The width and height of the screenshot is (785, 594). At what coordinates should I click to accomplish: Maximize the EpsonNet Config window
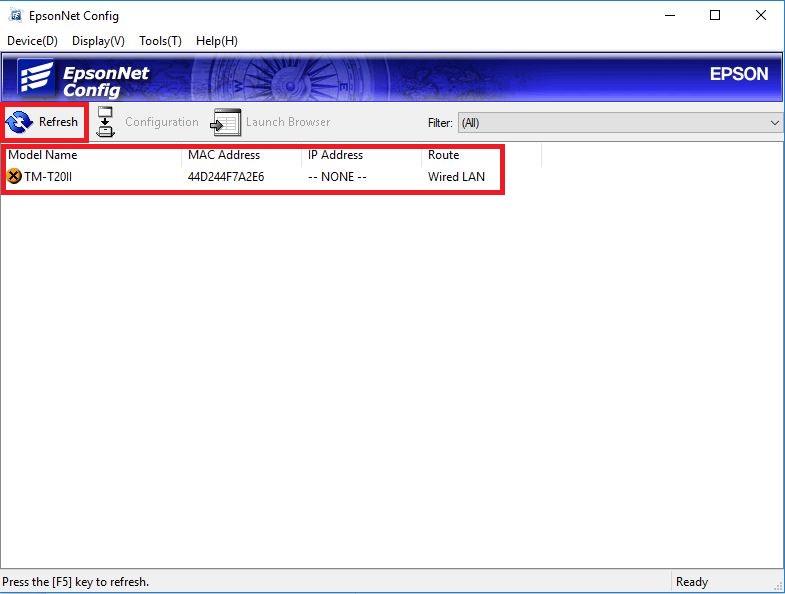click(x=715, y=16)
